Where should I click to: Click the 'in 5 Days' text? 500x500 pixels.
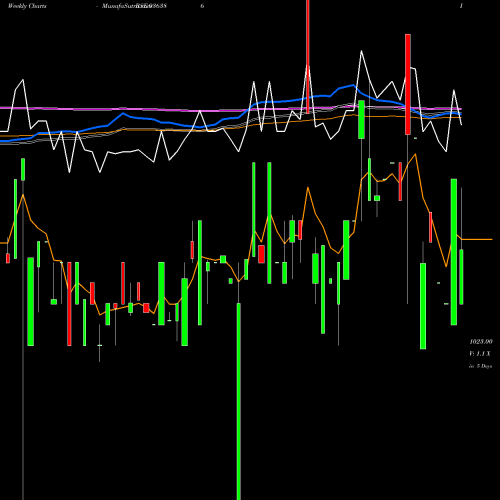tap(480, 366)
